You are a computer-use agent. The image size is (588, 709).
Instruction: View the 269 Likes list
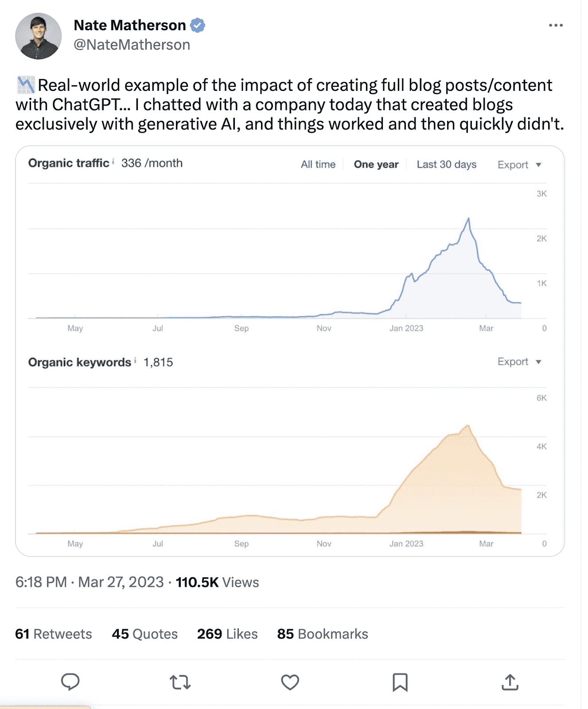click(x=227, y=634)
